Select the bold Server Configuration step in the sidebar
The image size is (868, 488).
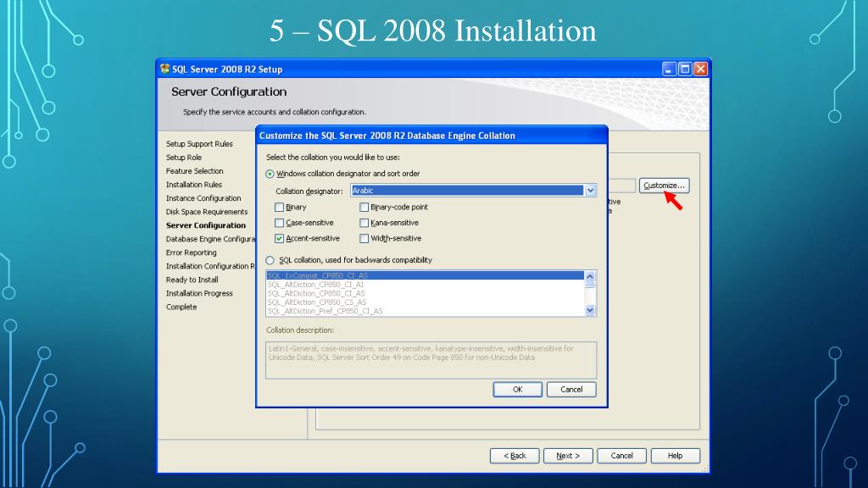[x=205, y=225]
